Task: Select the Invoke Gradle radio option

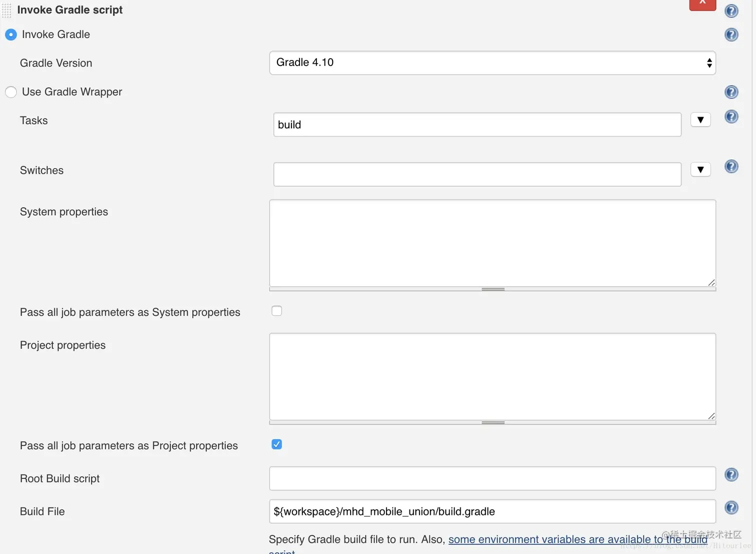Action: [x=11, y=35]
